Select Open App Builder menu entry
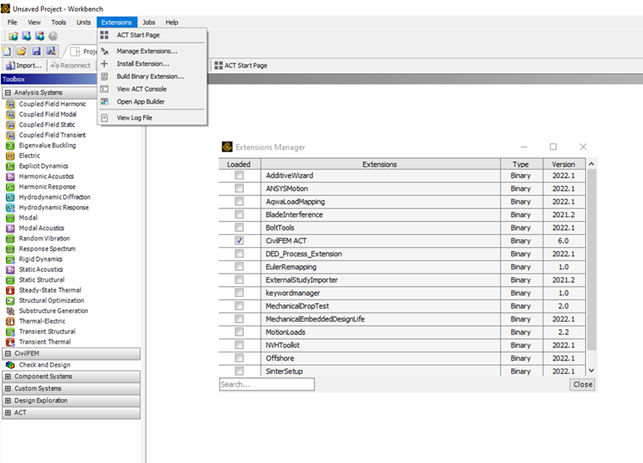The height and width of the screenshot is (463, 643). click(153, 102)
